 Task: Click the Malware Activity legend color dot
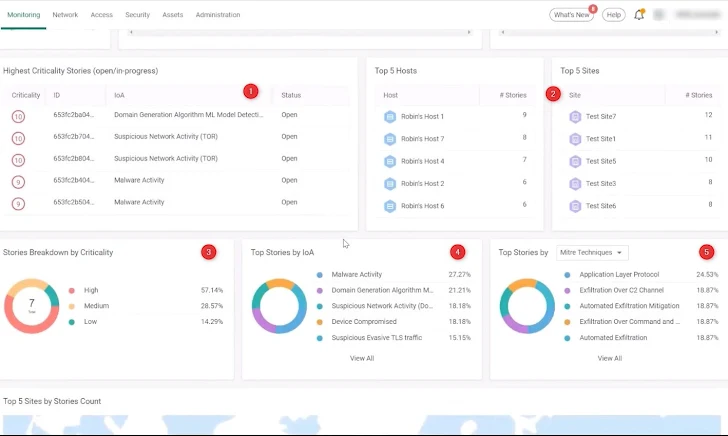pyautogui.click(x=319, y=274)
